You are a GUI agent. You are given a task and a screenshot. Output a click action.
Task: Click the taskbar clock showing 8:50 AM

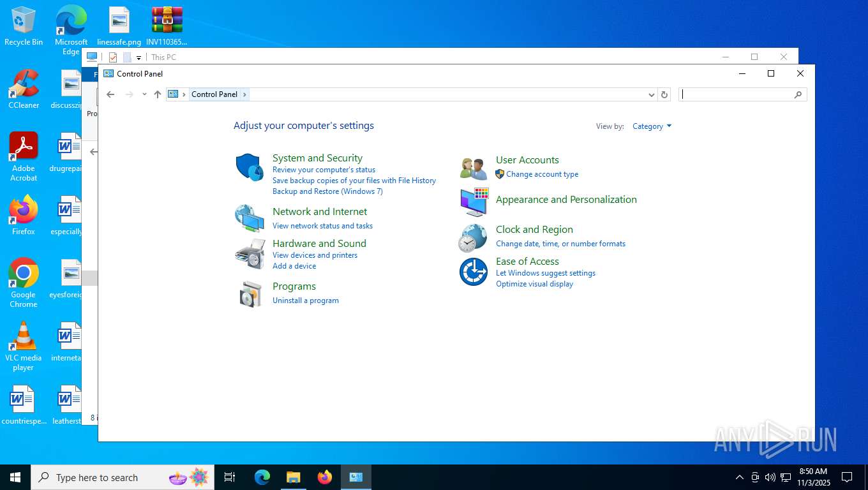point(813,477)
